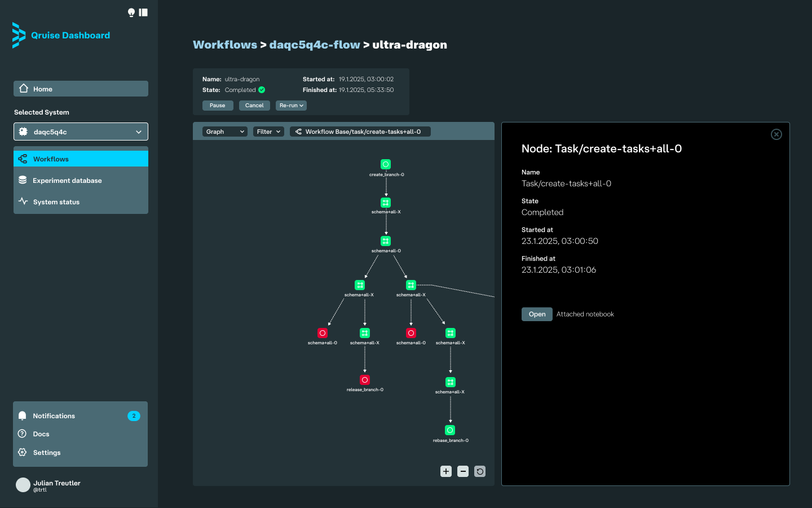This screenshot has width=812, height=508.
Task: Open the Filter dropdown
Action: coord(268,132)
